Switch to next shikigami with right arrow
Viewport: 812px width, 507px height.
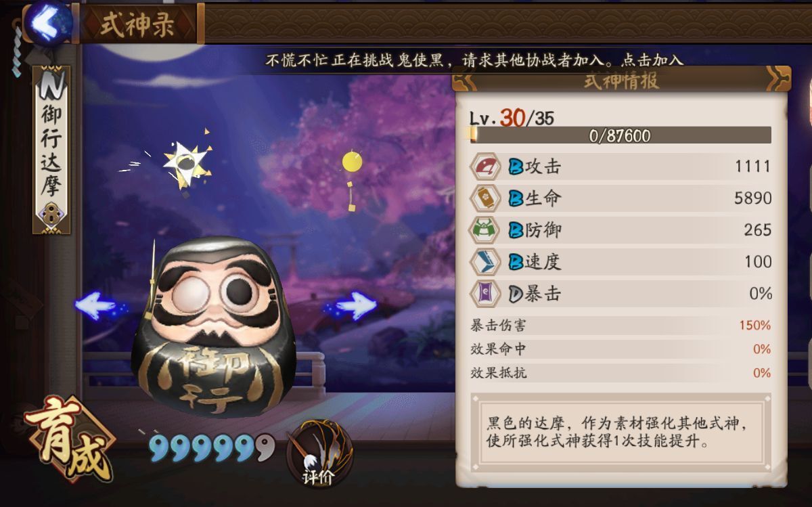(352, 307)
